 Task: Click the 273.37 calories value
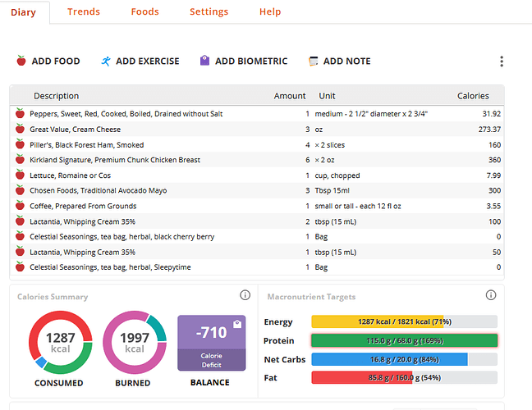coord(489,129)
